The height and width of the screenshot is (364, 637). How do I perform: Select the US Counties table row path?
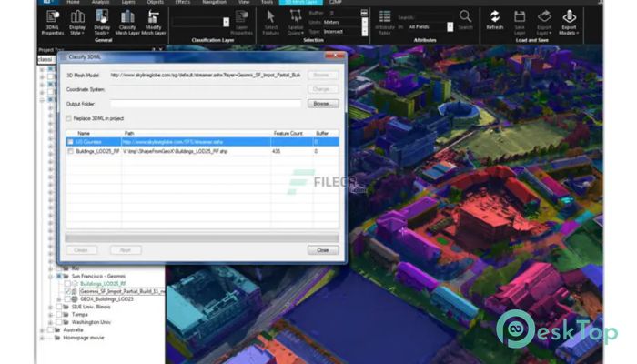173,142
